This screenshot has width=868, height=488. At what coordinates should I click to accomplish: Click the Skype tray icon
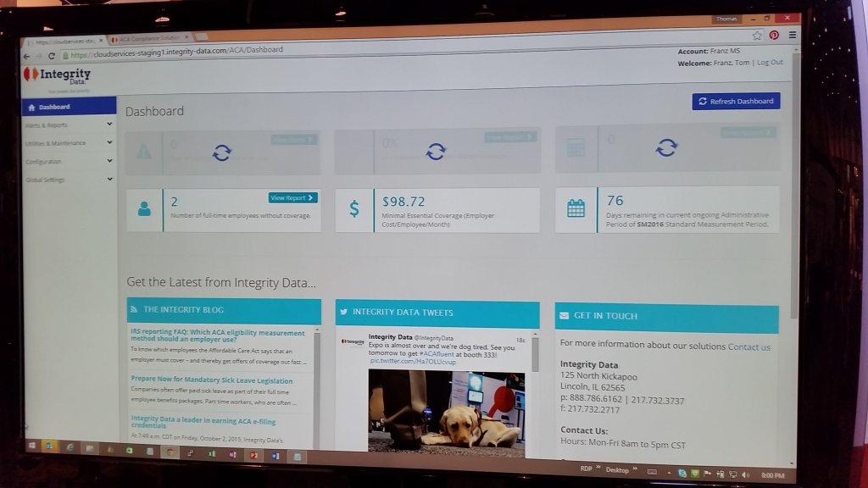coord(682,474)
